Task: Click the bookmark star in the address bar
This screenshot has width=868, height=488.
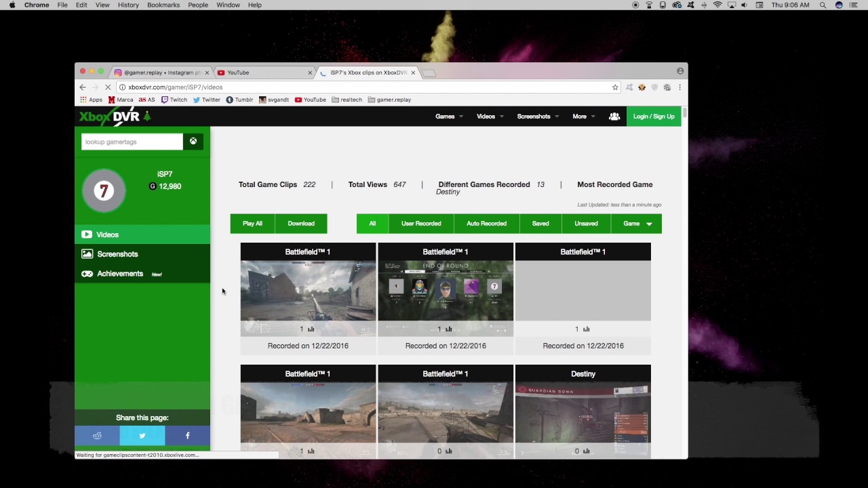Action: pos(615,87)
